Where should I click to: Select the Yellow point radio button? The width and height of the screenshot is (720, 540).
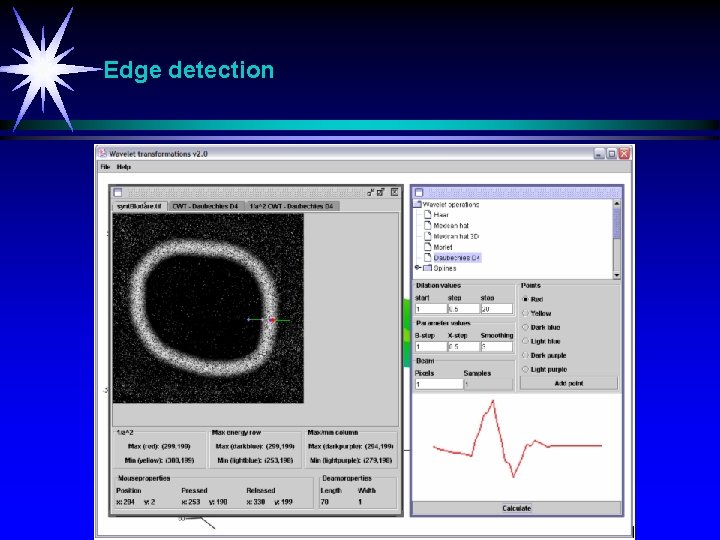coord(525,313)
